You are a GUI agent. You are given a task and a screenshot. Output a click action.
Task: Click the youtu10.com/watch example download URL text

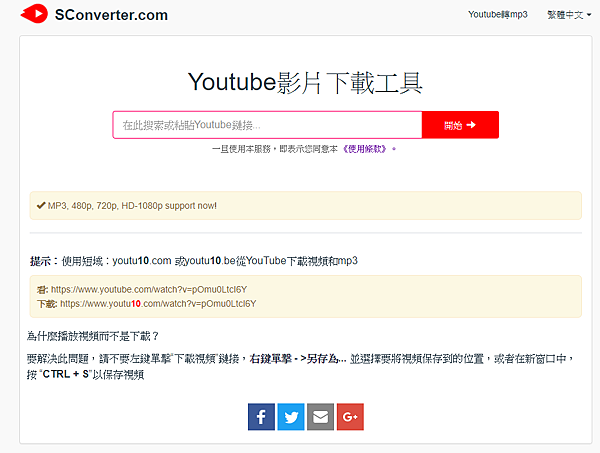click(x=158, y=304)
